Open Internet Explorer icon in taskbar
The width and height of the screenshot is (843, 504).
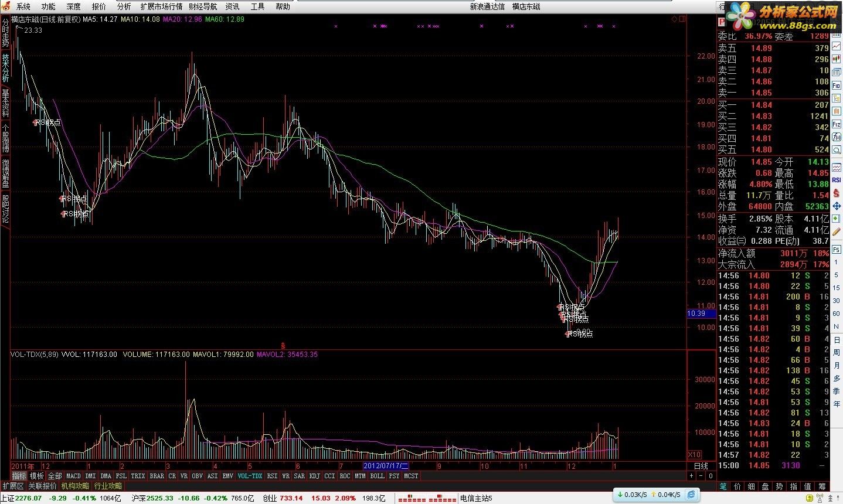click(x=691, y=495)
